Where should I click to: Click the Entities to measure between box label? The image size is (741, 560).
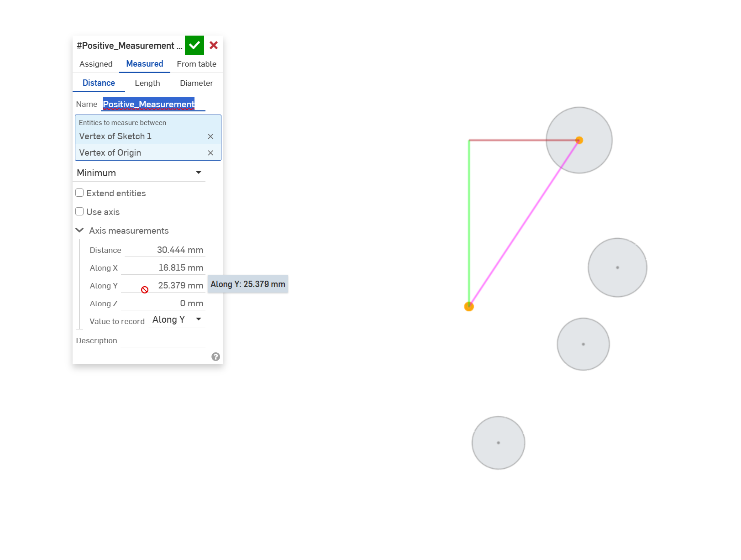click(x=122, y=123)
